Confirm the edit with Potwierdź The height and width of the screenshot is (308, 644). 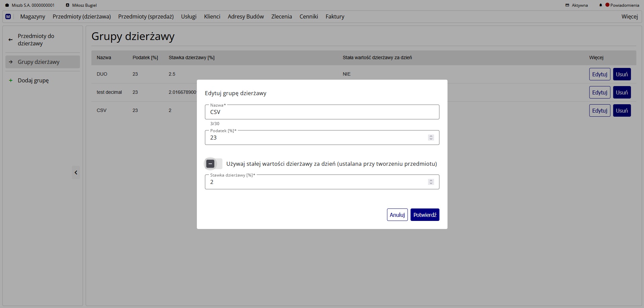[x=425, y=215]
